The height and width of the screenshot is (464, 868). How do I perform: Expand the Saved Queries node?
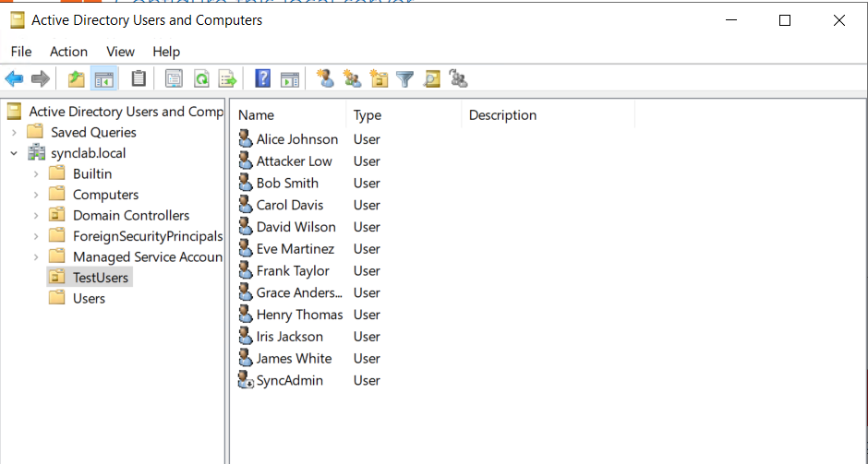[x=15, y=133]
